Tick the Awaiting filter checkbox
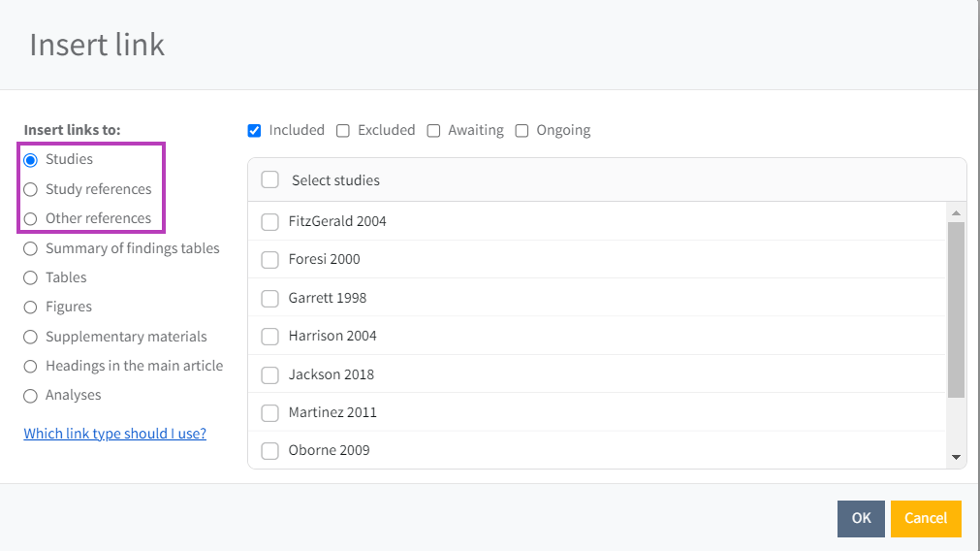The height and width of the screenshot is (551, 980). pos(433,130)
